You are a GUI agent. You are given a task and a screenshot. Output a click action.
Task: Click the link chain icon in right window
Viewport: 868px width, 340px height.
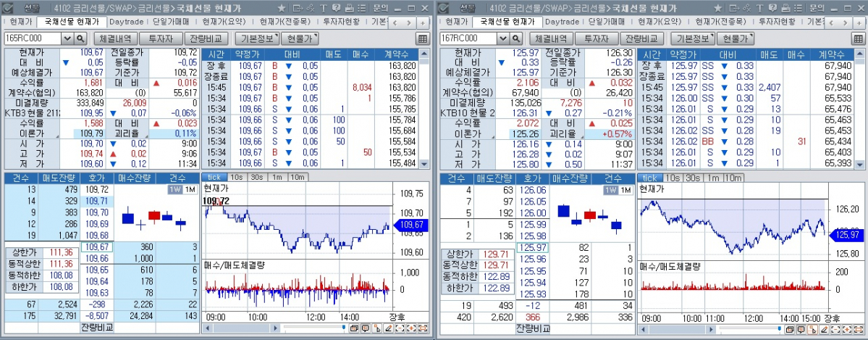click(747, 8)
